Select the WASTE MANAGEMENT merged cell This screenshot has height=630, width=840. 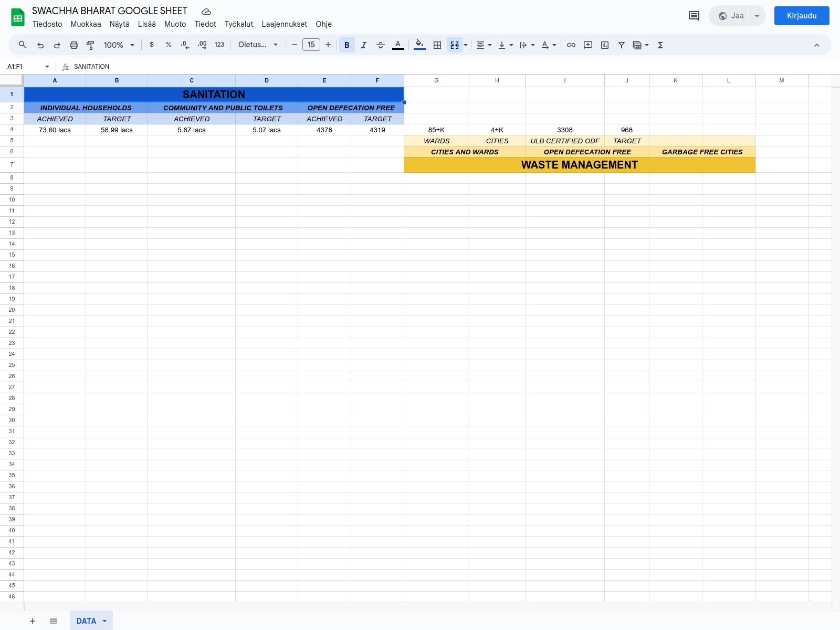click(x=580, y=165)
